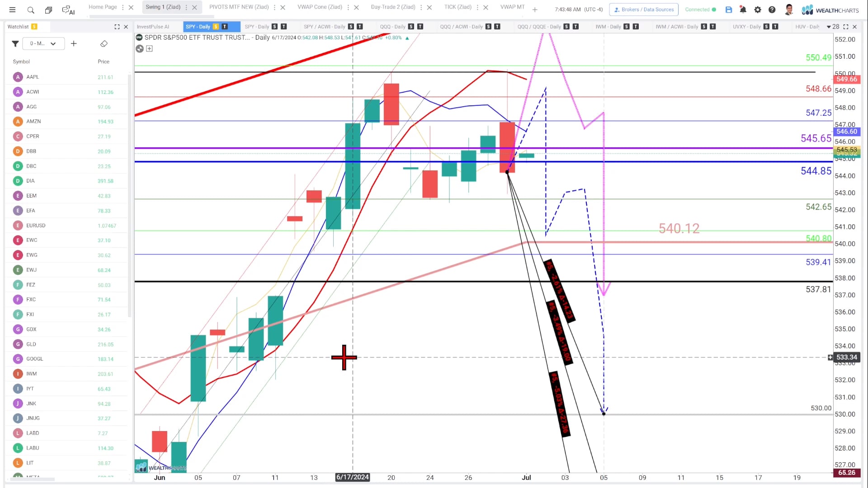Click the S badge on the active SPY - Daily tab
868x488 pixels.
(216, 27)
